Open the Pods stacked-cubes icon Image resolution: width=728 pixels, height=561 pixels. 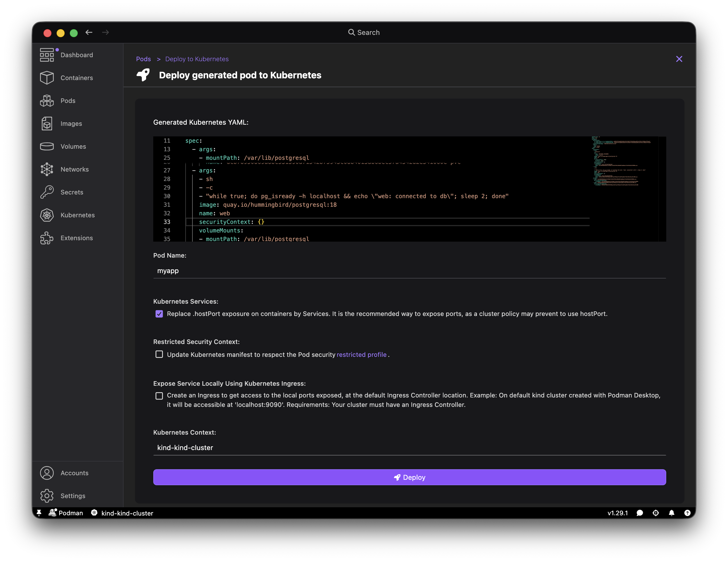click(x=47, y=101)
